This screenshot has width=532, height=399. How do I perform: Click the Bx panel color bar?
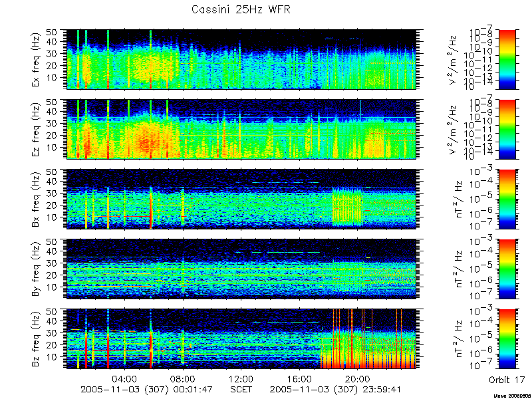point(507,199)
